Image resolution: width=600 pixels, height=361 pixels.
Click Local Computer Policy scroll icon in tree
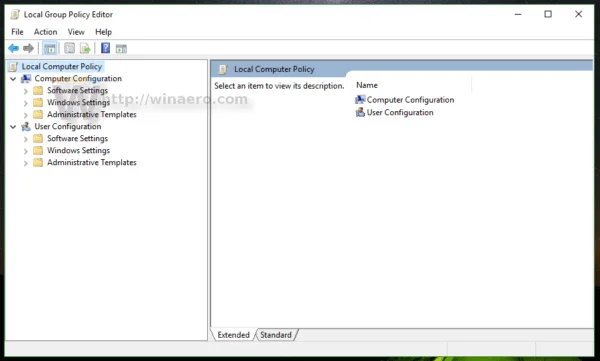point(13,67)
